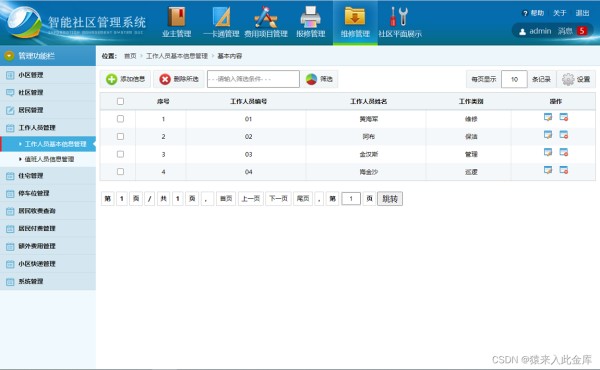Expand 小区快递管理 in the sidebar

click(x=48, y=264)
